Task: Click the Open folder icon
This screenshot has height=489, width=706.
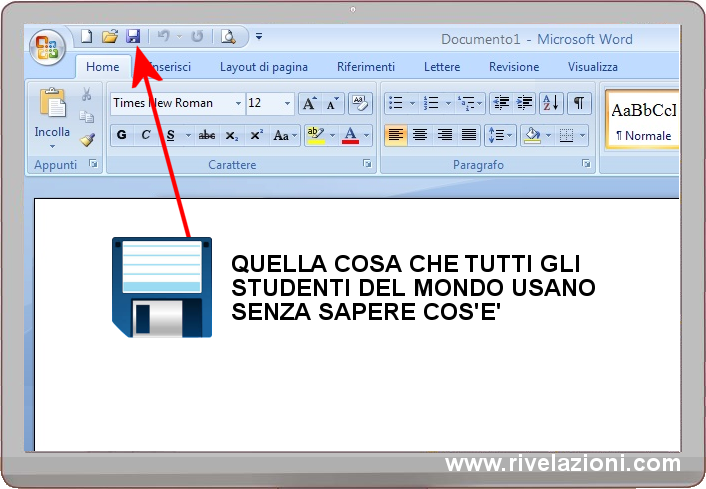Action: tap(110, 37)
